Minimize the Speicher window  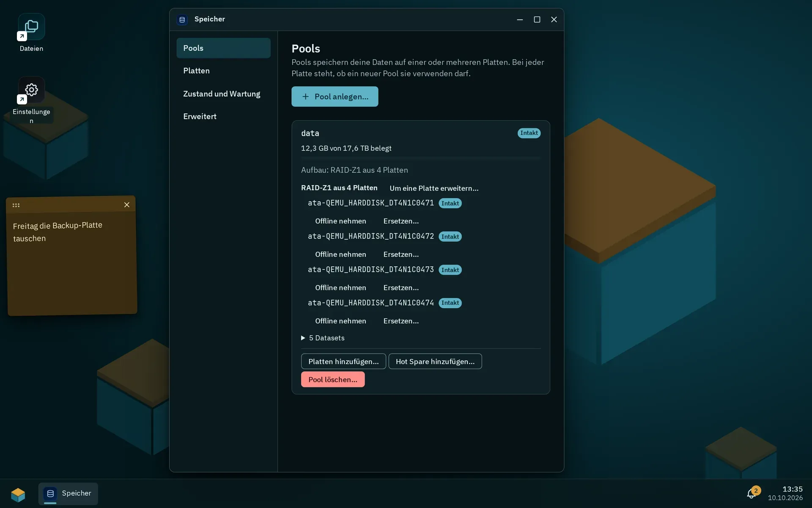[x=520, y=19]
